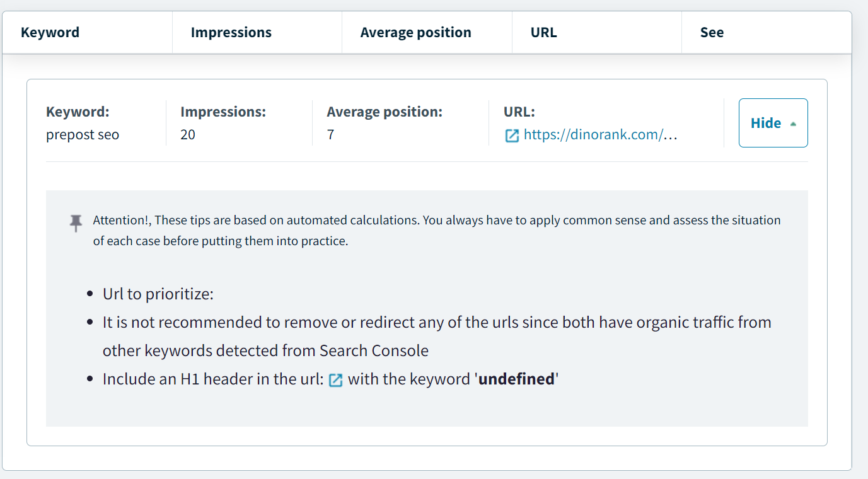Click the average position value 7
868x479 pixels.
pyautogui.click(x=331, y=135)
